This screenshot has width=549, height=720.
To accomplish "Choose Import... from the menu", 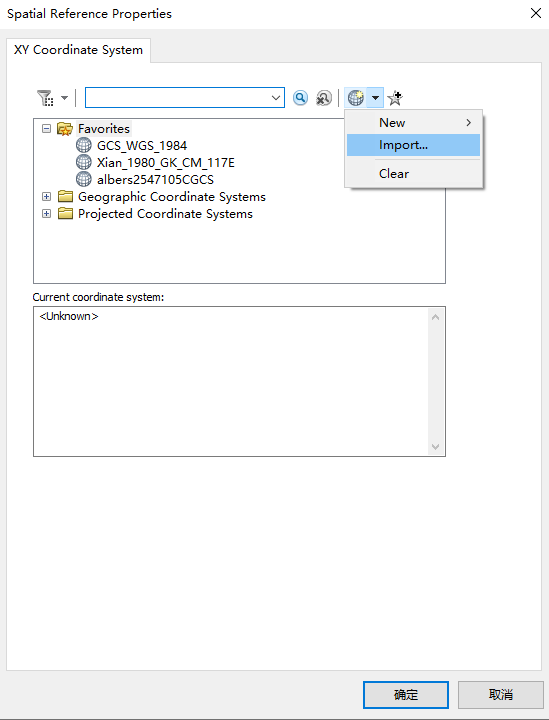I will (x=414, y=145).
